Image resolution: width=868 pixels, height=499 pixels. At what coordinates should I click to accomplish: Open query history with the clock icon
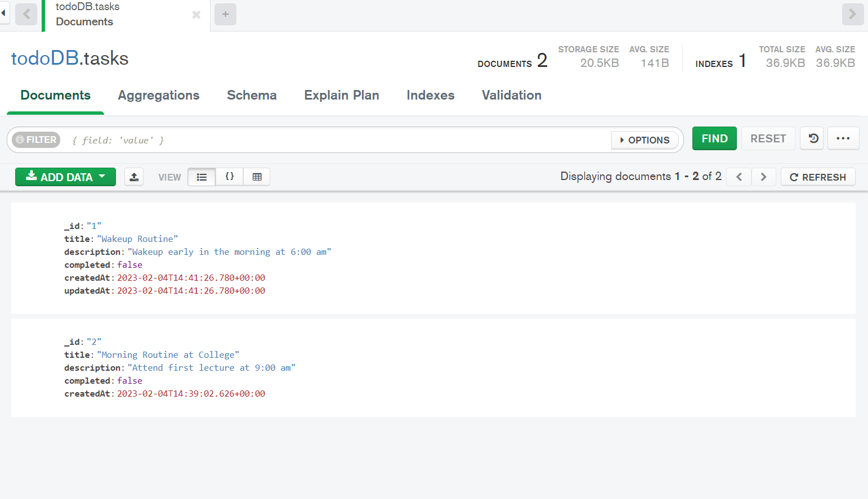click(811, 138)
